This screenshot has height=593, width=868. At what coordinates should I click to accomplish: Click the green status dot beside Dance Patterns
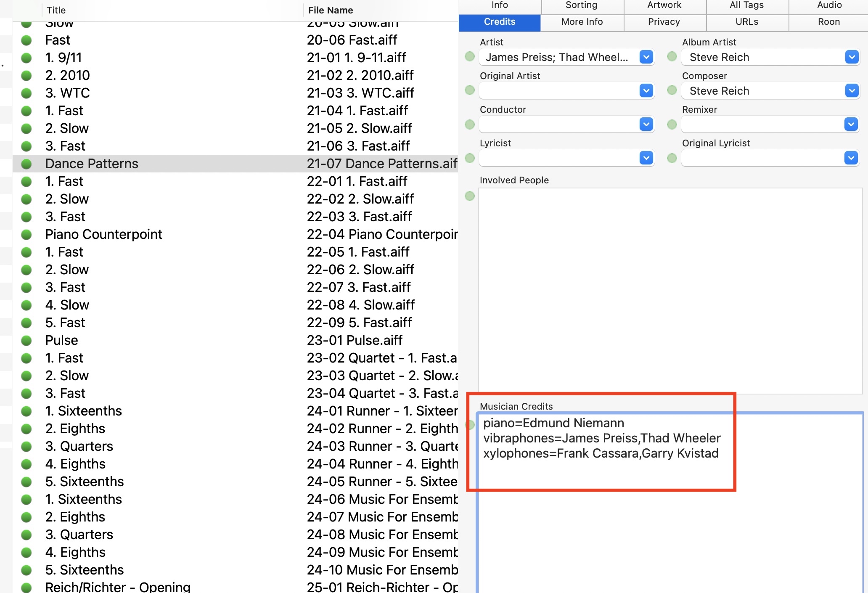[x=26, y=164]
